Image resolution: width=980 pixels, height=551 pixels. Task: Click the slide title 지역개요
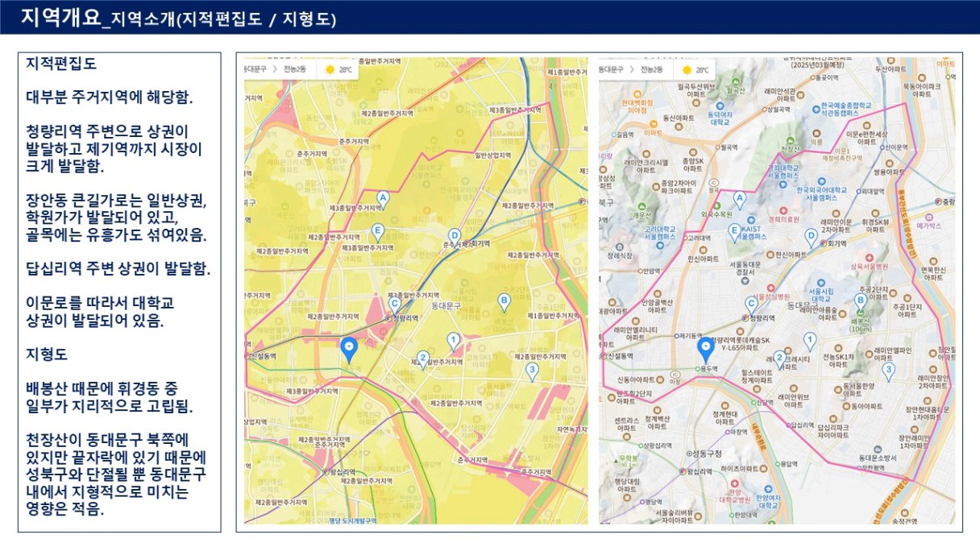(60, 17)
